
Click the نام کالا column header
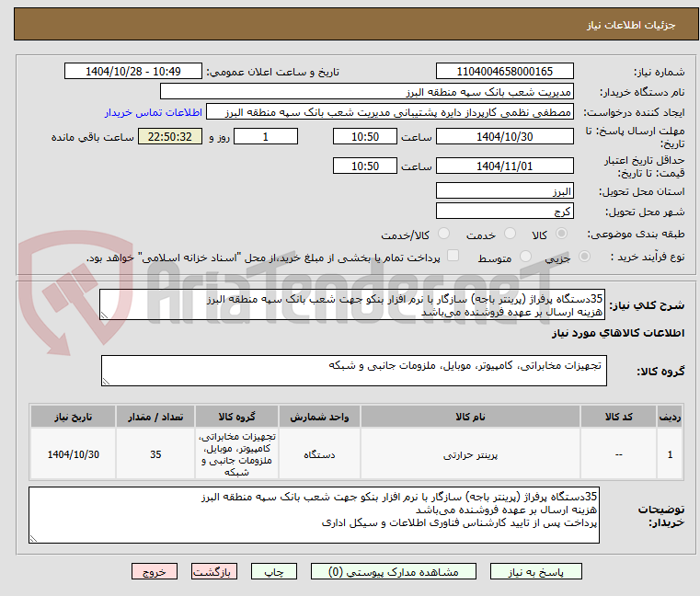click(x=470, y=417)
